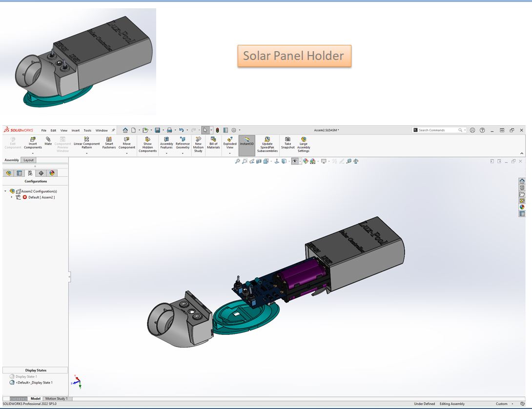Activate the Default Display State 1

[x=34, y=383]
